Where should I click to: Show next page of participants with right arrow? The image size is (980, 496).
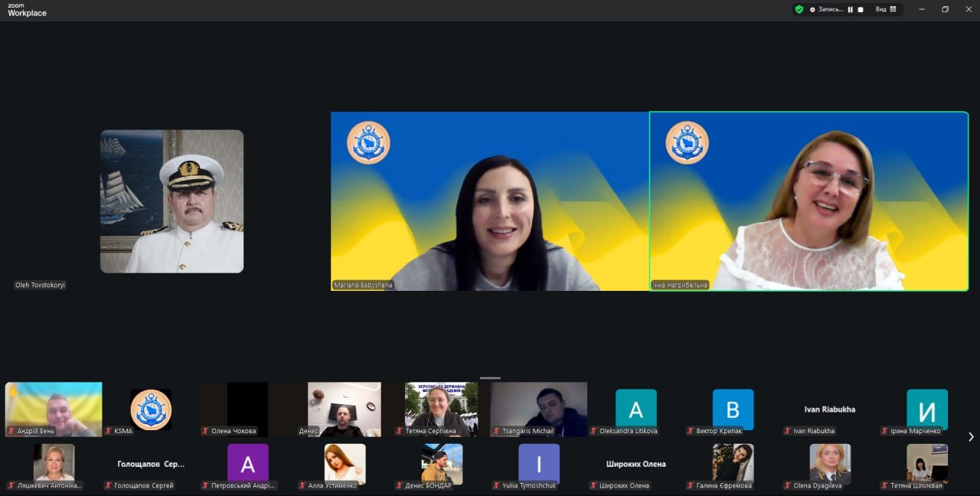[x=971, y=436]
